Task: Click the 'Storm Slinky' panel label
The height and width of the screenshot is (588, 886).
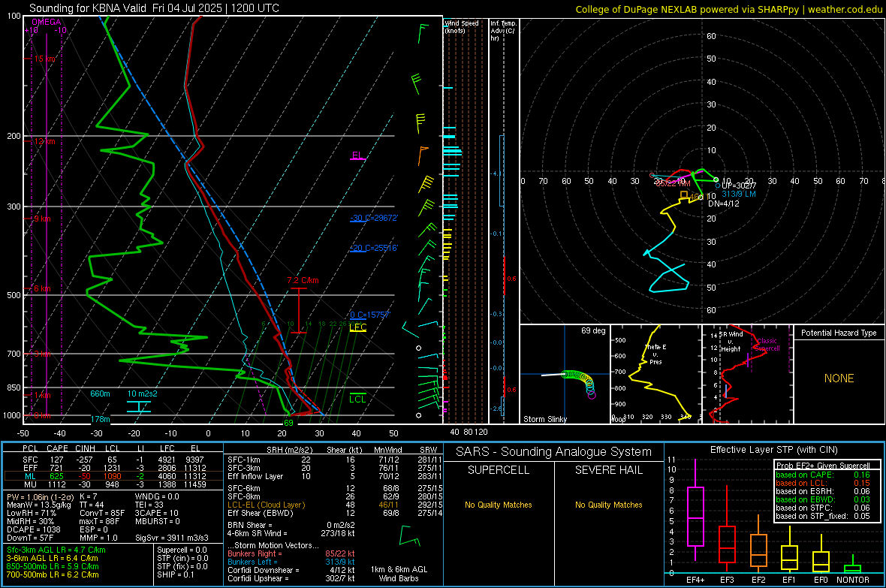Action: point(545,419)
